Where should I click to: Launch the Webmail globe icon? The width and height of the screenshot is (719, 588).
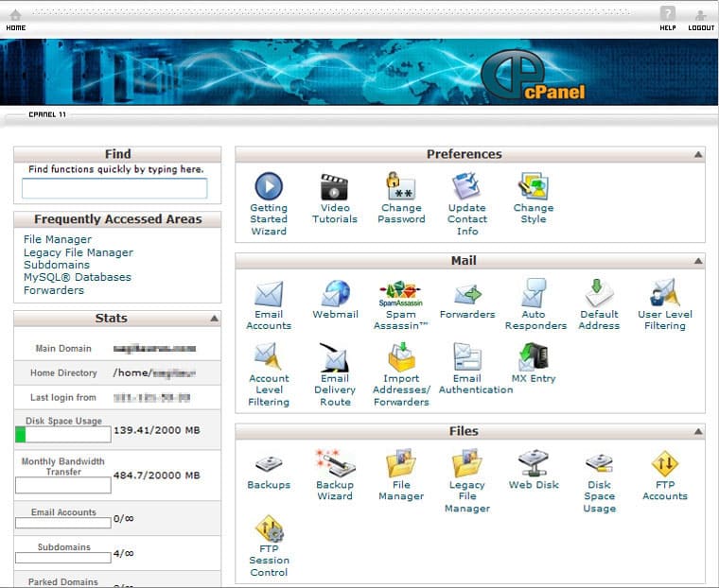(335, 293)
